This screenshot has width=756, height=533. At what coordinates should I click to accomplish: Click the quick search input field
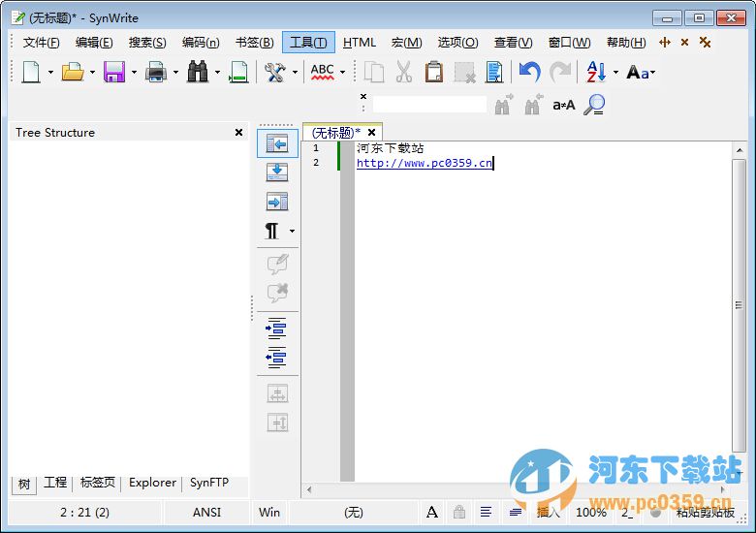(x=429, y=105)
